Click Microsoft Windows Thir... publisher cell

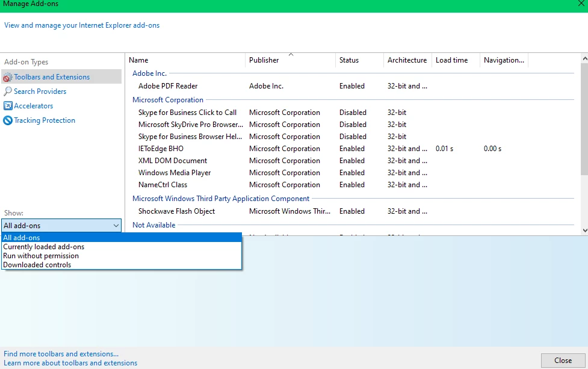289,211
